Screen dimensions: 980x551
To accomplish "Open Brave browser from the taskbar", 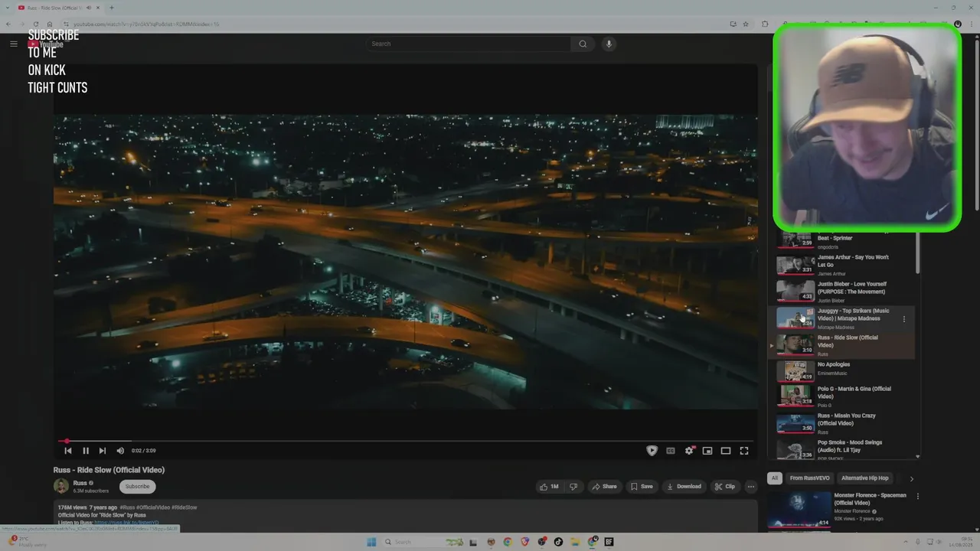I will (525, 542).
